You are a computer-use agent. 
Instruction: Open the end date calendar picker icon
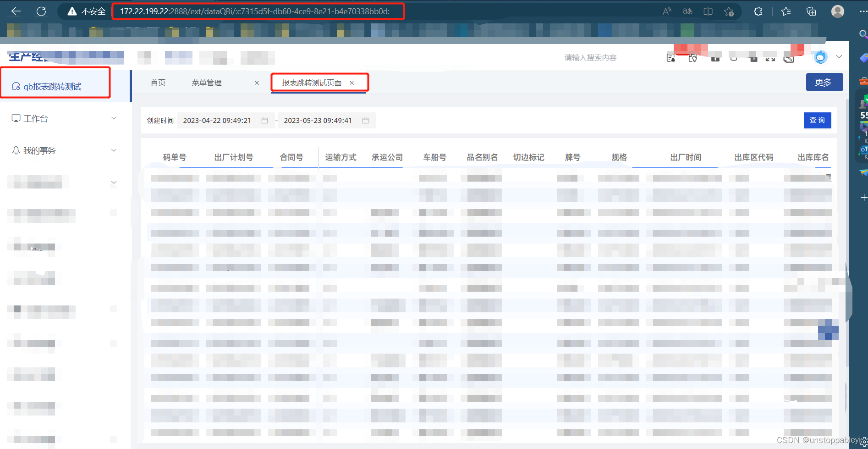(x=365, y=120)
